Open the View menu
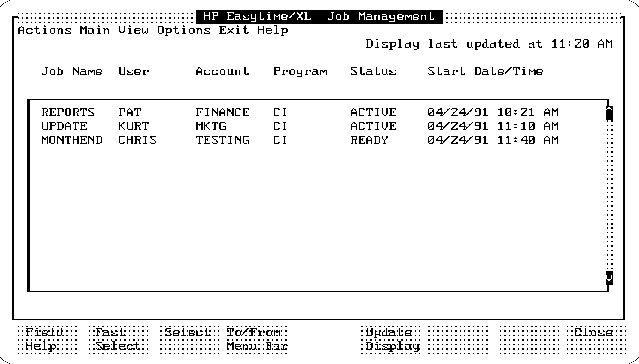Image resolution: width=639 pixels, height=364 pixels. tap(134, 30)
